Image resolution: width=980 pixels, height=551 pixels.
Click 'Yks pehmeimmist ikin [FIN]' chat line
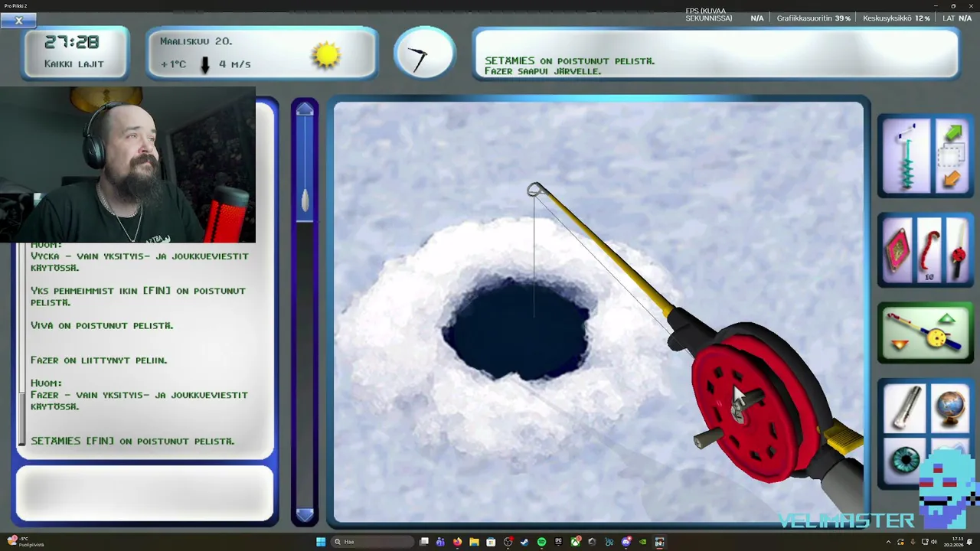click(138, 296)
